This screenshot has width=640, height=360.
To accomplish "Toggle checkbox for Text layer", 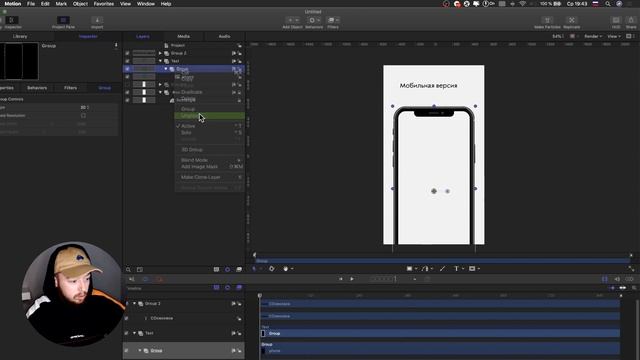I will (127, 61).
